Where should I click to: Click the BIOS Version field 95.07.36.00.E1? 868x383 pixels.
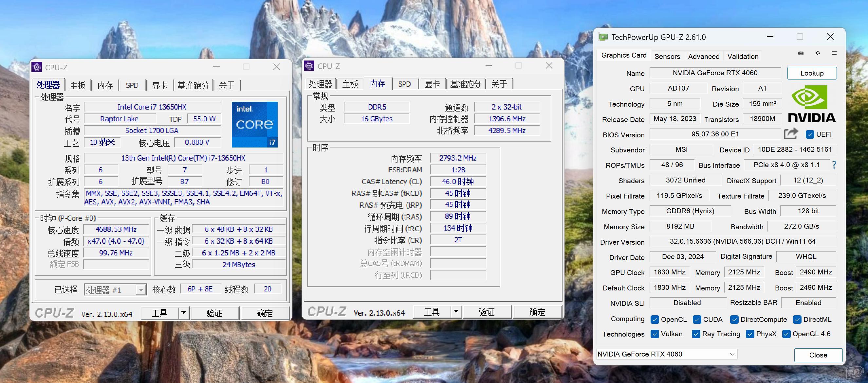tap(715, 134)
